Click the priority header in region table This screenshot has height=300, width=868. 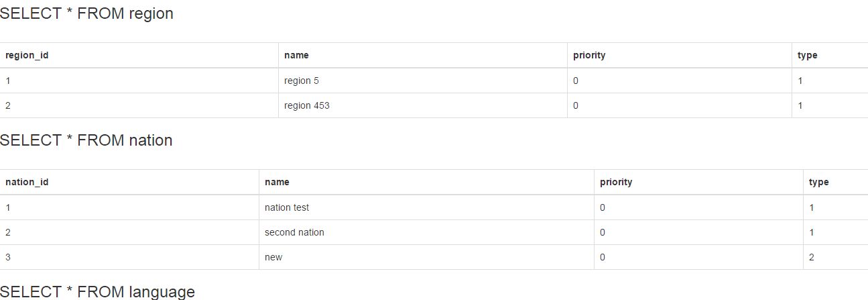point(589,55)
